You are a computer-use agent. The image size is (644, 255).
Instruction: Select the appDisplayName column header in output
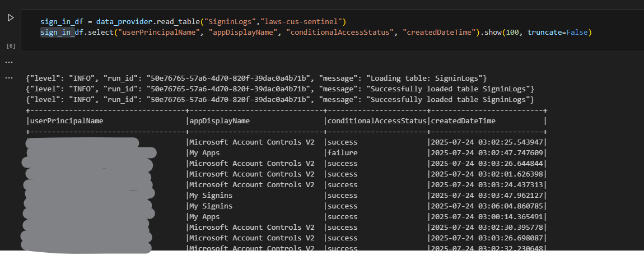tap(219, 120)
